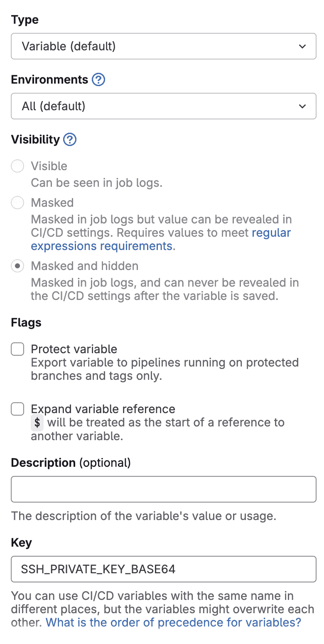This screenshot has width=324, height=644.
Task: Select the Flags section heading
Action: point(26,322)
